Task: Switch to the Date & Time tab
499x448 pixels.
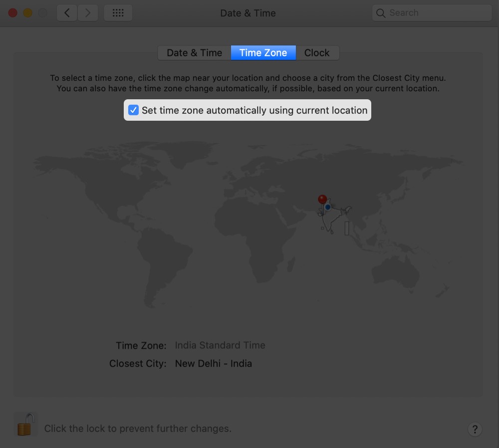Action: 194,52
